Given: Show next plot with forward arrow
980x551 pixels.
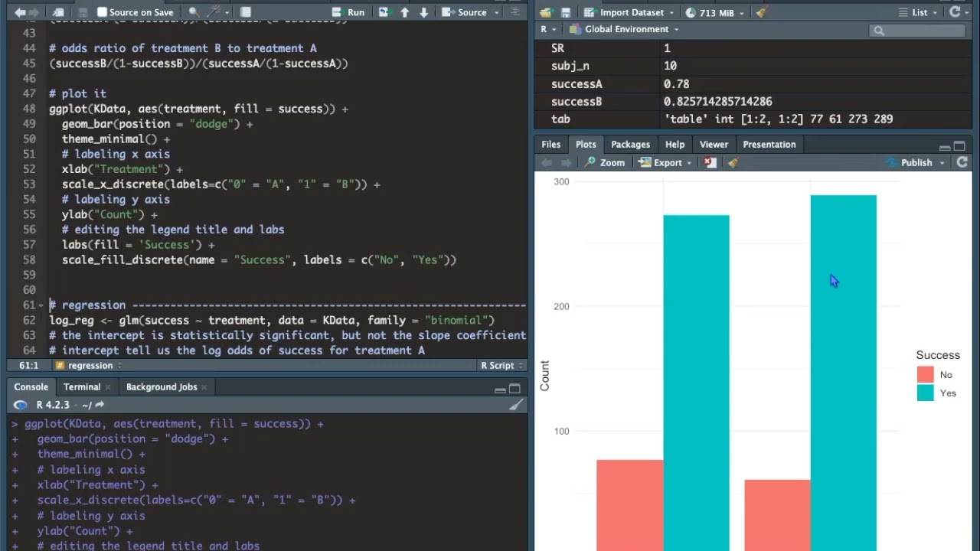Looking at the screenshot, I should (566, 162).
